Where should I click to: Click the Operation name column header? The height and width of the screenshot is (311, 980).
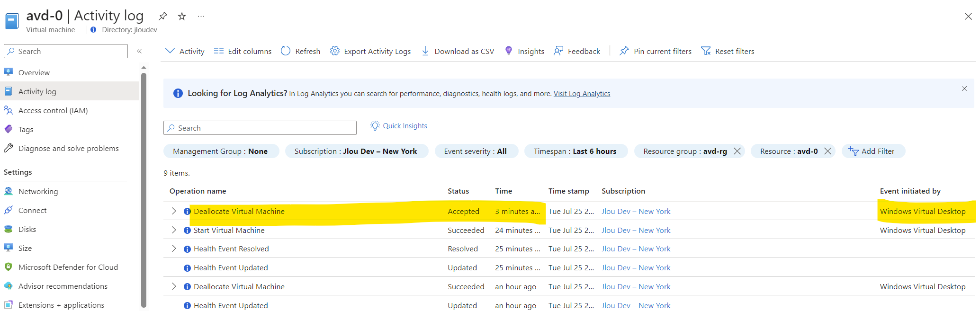coord(198,191)
